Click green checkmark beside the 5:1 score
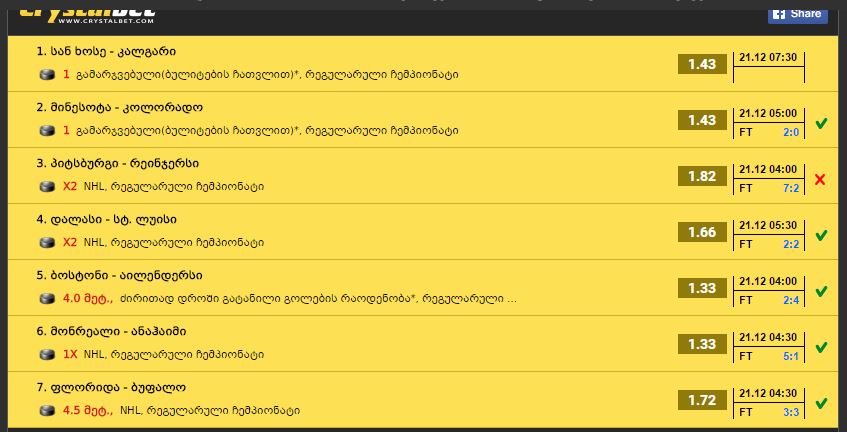847x432 pixels. [821, 347]
